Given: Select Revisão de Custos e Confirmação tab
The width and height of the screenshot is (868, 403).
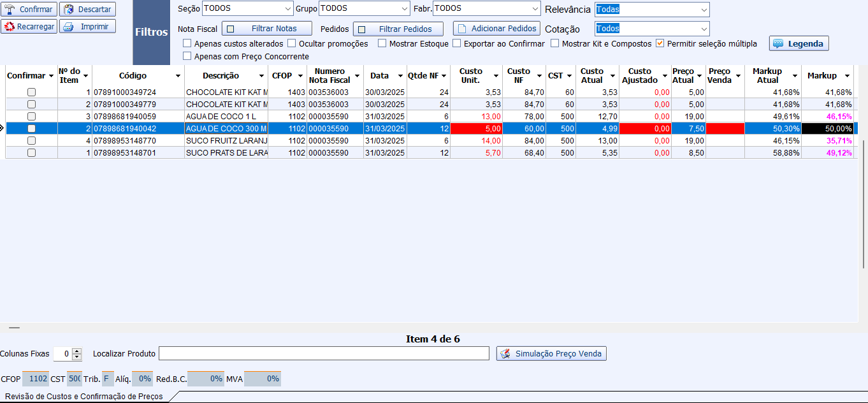Looking at the screenshot, I should coord(83,397).
